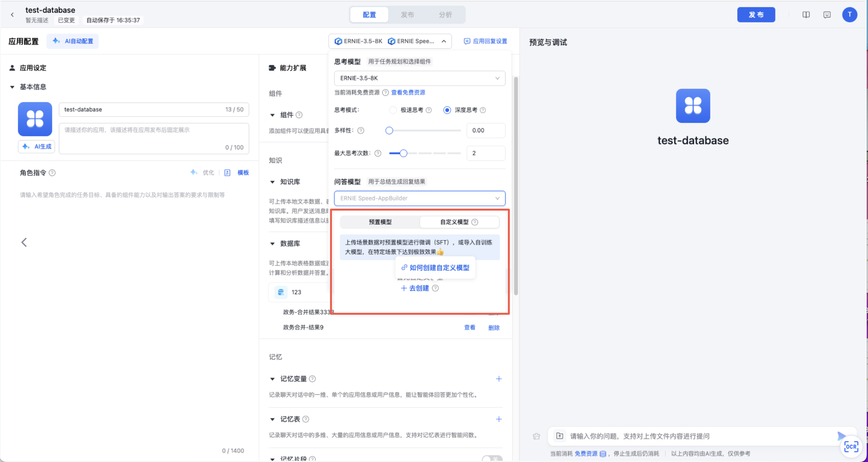Toggle the 记忆片段 switch
The image size is (868, 462).
[x=492, y=459]
